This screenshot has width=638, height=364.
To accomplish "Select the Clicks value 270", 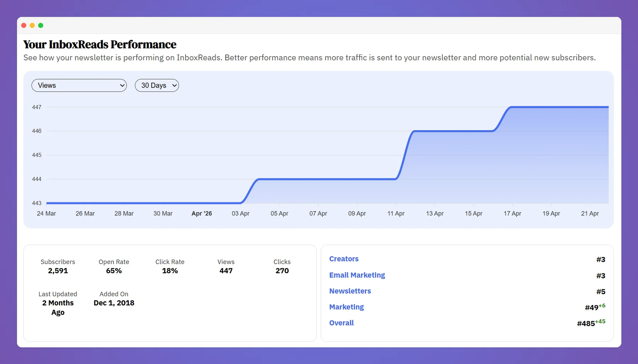I will 282,271.
